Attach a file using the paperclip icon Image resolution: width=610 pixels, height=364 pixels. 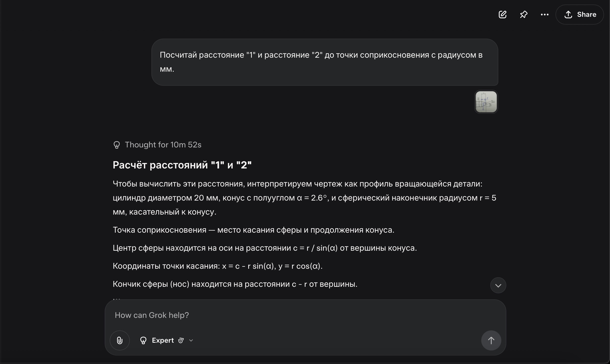click(120, 340)
